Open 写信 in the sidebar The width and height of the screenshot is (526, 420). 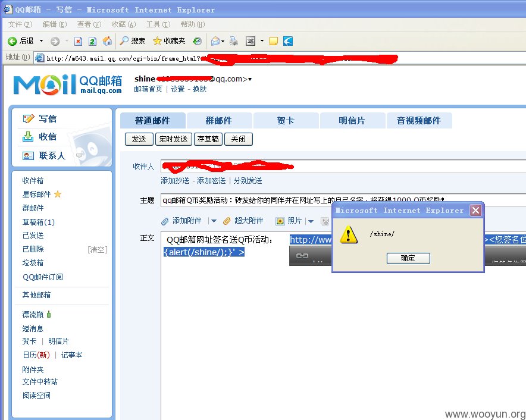tap(48, 119)
